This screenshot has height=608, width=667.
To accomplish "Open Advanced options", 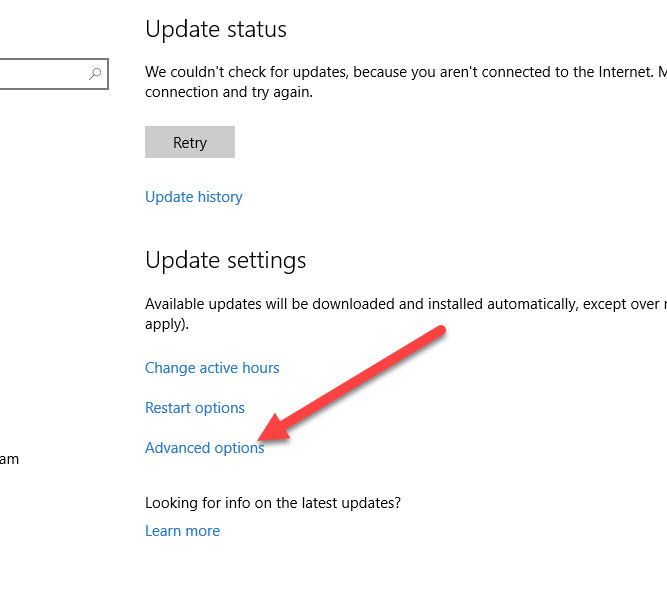I will coord(204,448).
